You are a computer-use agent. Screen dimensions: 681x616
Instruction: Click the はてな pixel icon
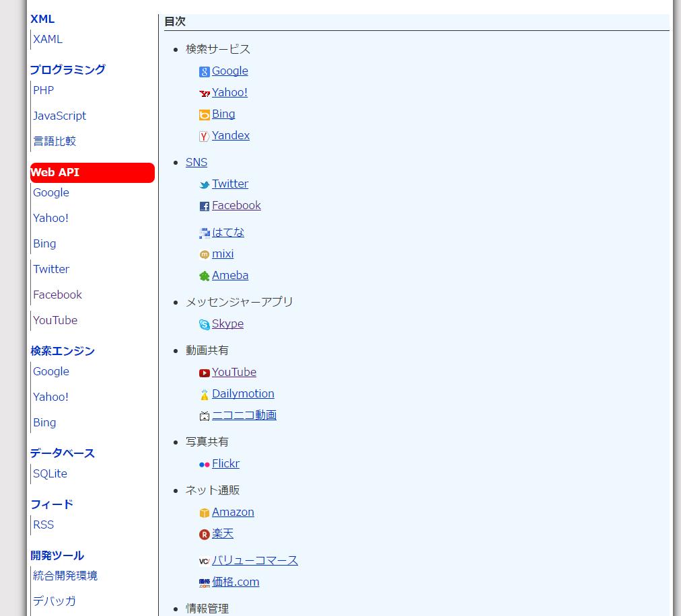[x=204, y=233]
